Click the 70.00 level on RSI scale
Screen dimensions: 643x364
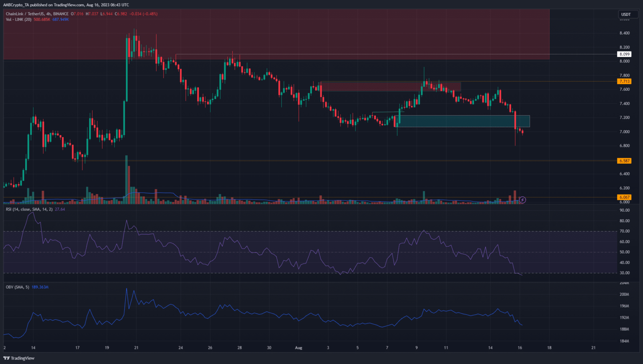(624, 231)
